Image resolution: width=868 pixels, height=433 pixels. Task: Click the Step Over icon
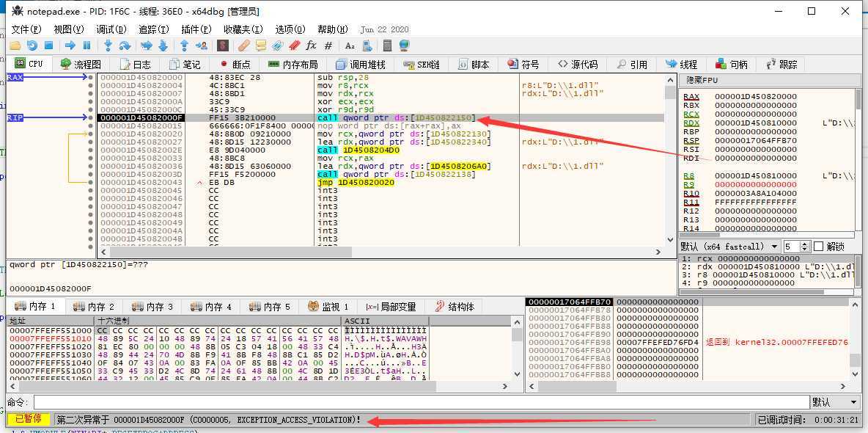pyautogui.click(x=125, y=46)
